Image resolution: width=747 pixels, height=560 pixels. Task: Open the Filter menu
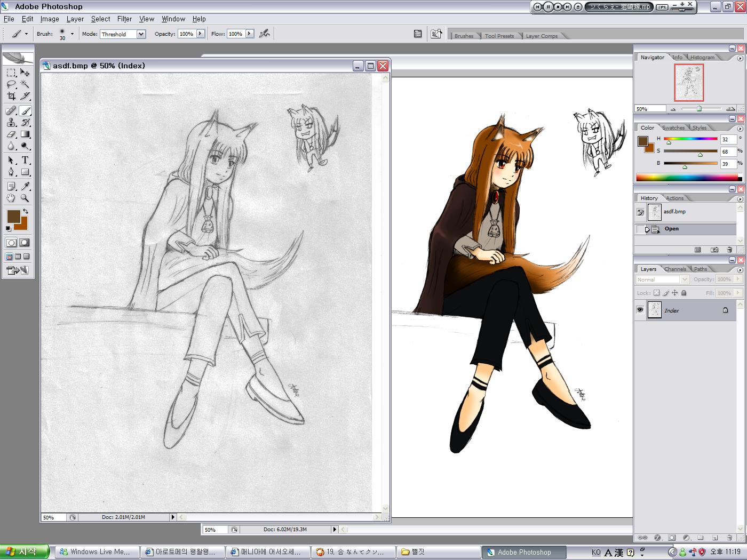(x=124, y=19)
